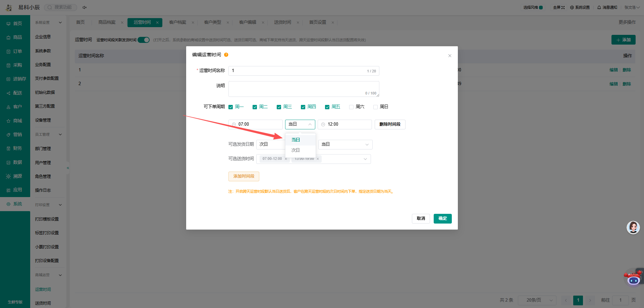Click the 全屏 fullscreen icon
Image resolution: width=644 pixels, height=308 pixels.
[x=563, y=7]
